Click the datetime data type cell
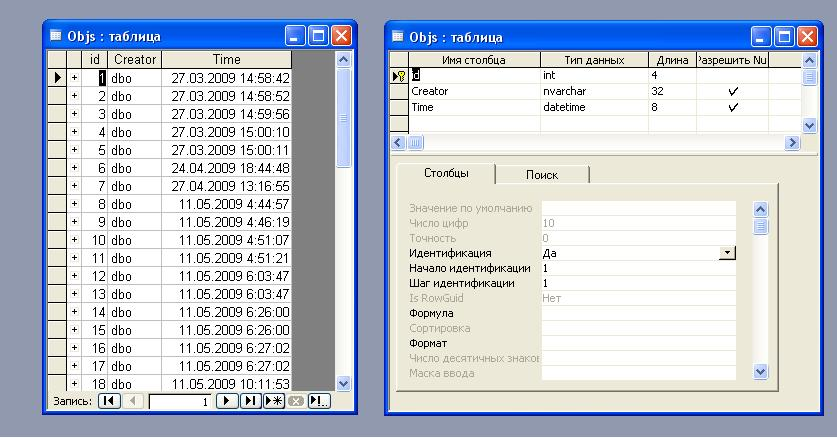The image size is (837, 438). 594,107
